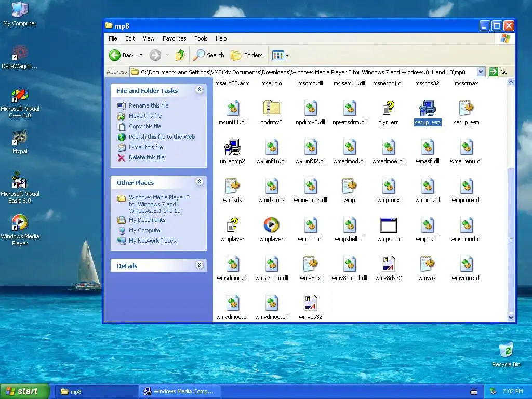Select the wmplayer application with the play logo

271,229
